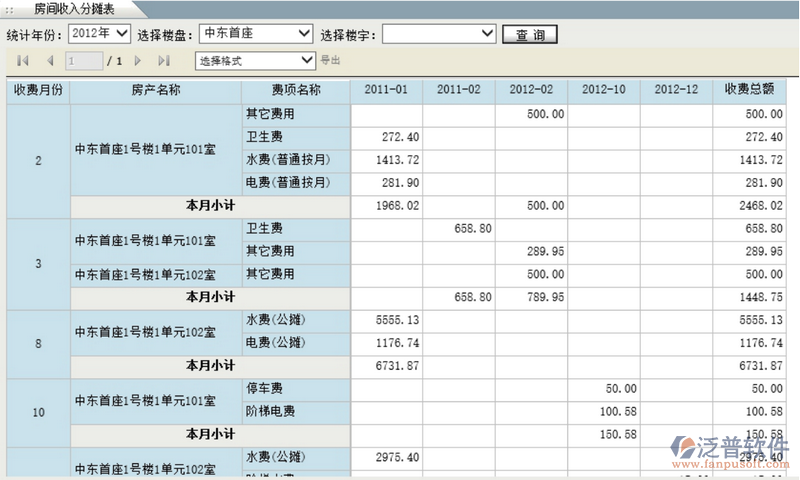Click the current page number field
The image size is (800, 480).
[84, 61]
